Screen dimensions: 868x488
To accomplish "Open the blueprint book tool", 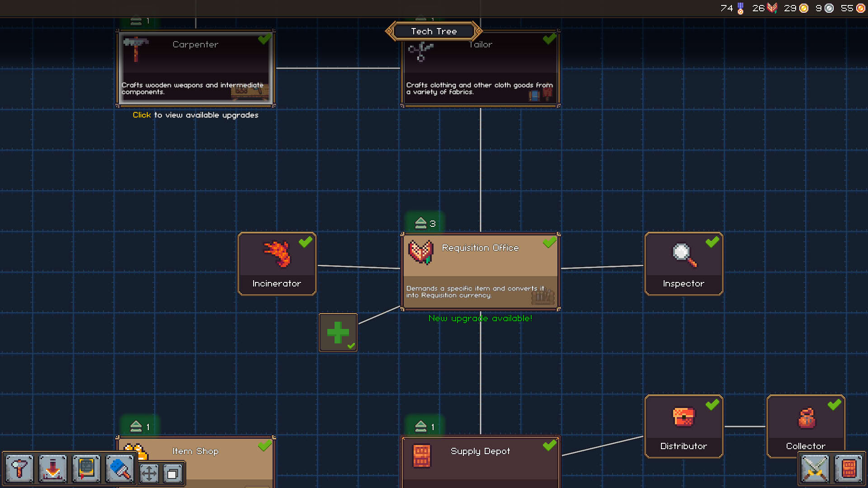I will tap(86, 469).
